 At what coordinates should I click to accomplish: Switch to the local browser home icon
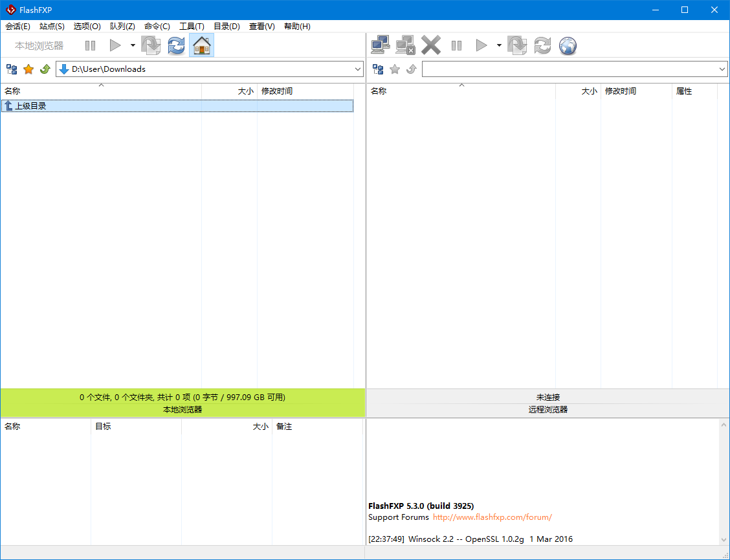[x=201, y=46]
